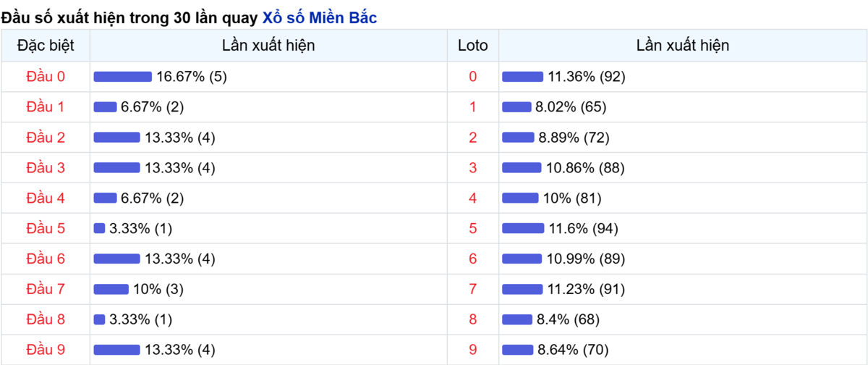Click the 10% (81) Loto value
Viewport: 868px width, 365px height.
click(x=572, y=198)
